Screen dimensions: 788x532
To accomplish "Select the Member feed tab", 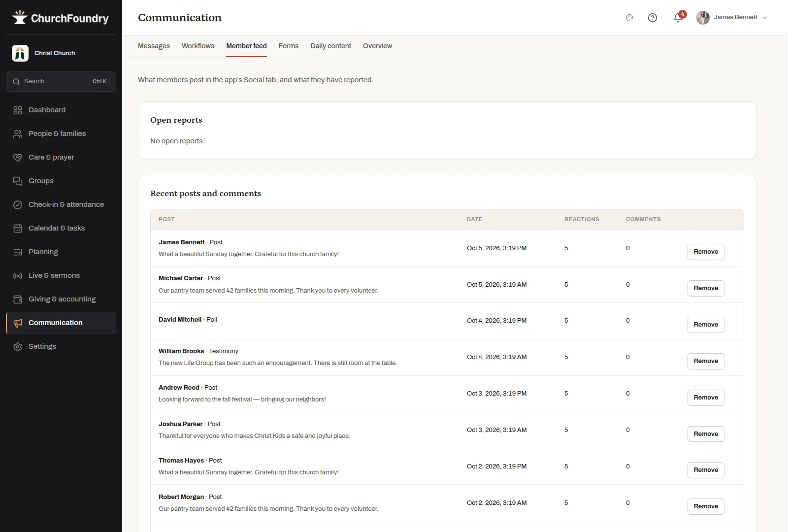I will point(246,46).
